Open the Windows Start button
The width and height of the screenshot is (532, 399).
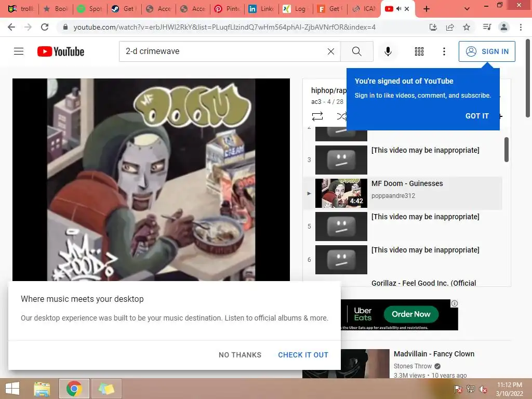pos(12,389)
